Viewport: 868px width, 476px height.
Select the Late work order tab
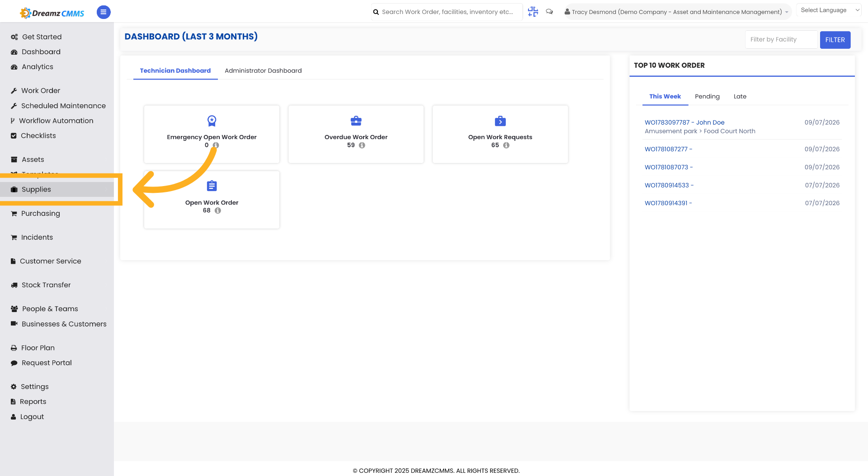(740, 97)
